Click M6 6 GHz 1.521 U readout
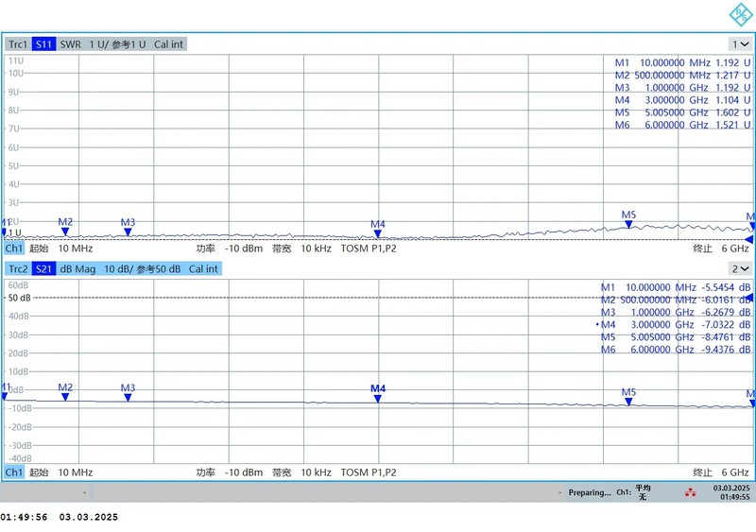 682,125
